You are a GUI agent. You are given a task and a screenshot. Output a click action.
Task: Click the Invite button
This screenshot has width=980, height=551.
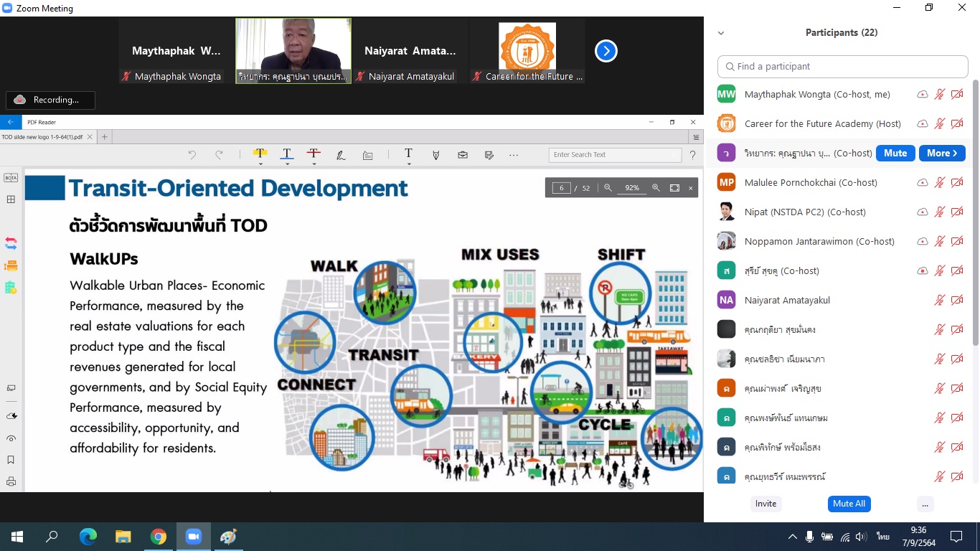tap(765, 504)
